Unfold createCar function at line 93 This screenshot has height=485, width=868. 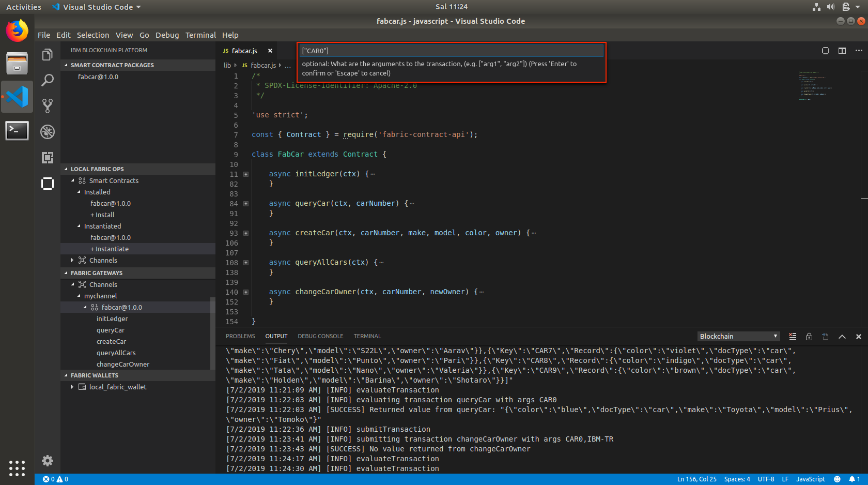[x=246, y=233]
